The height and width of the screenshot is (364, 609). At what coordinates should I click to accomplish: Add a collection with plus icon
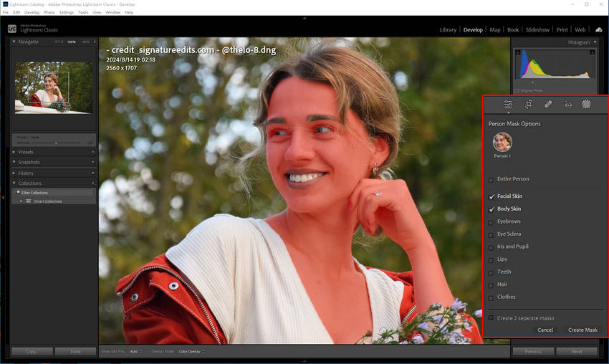(93, 183)
